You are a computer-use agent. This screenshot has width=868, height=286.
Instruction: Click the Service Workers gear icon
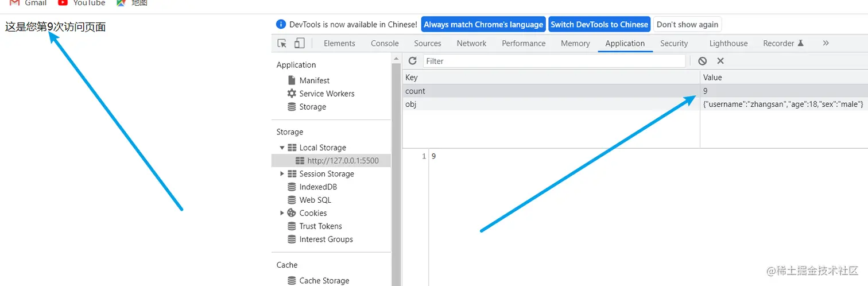pyautogui.click(x=292, y=94)
